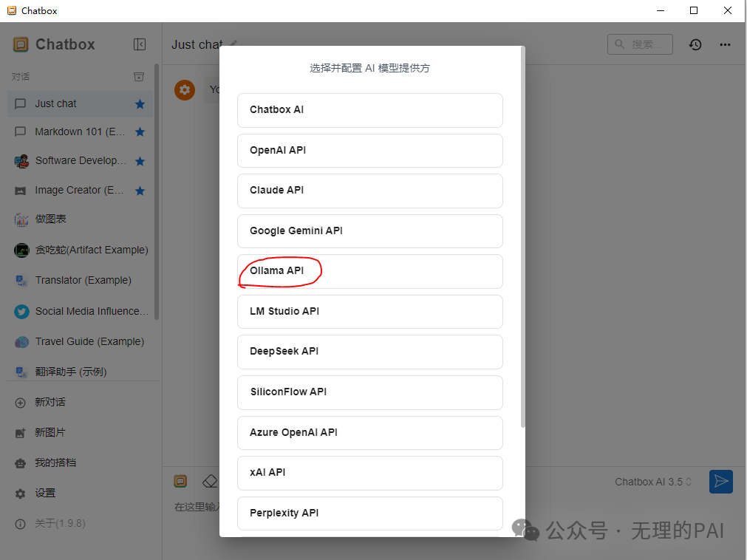Click the eraser icon in input toolbar
Screen dimensions: 747x560
click(x=210, y=482)
